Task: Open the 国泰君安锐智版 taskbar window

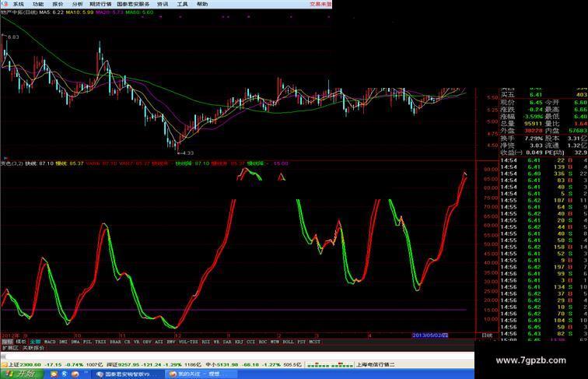Action: click(x=127, y=374)
